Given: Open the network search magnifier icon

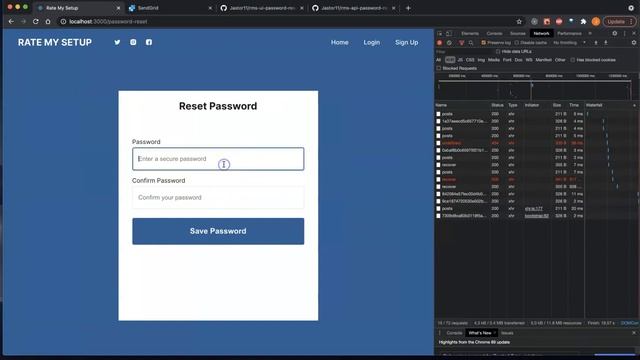Looking at the screenshot, I should point(471,43).
